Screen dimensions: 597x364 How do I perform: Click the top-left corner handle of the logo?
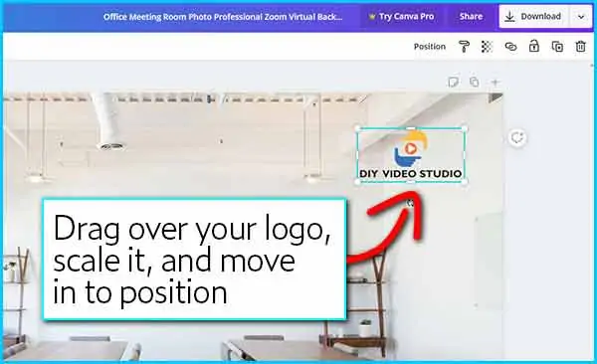pyautogui.click(x=357, y=128)
